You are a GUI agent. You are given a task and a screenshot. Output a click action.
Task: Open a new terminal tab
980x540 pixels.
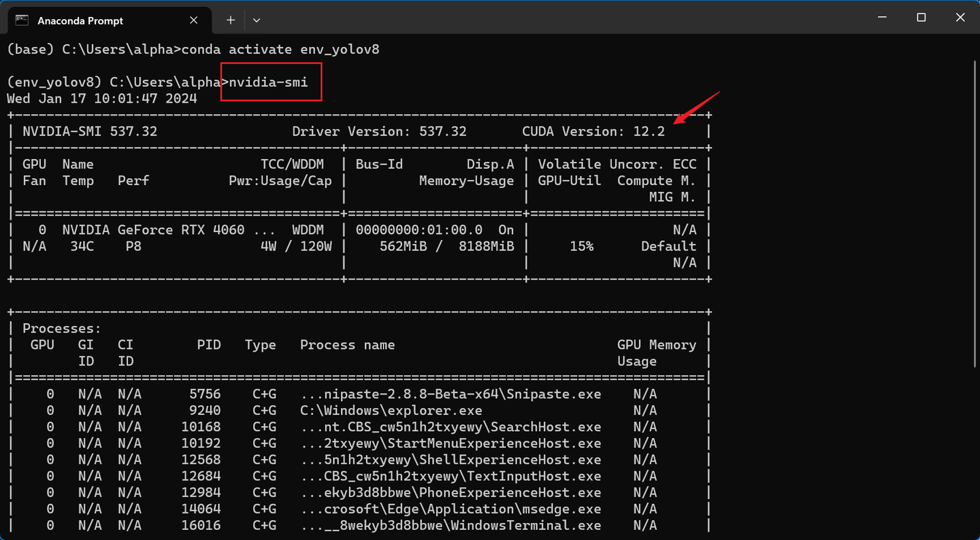(231, 20)
